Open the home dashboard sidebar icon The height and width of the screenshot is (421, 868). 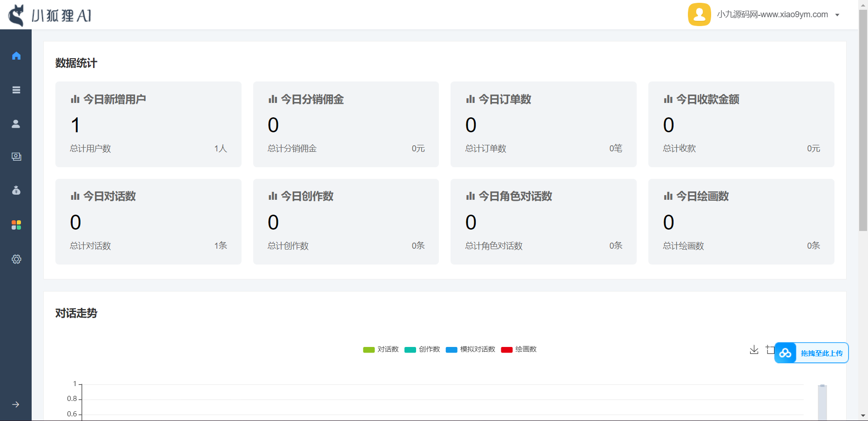pyautogui.click(x=16, y=56)
